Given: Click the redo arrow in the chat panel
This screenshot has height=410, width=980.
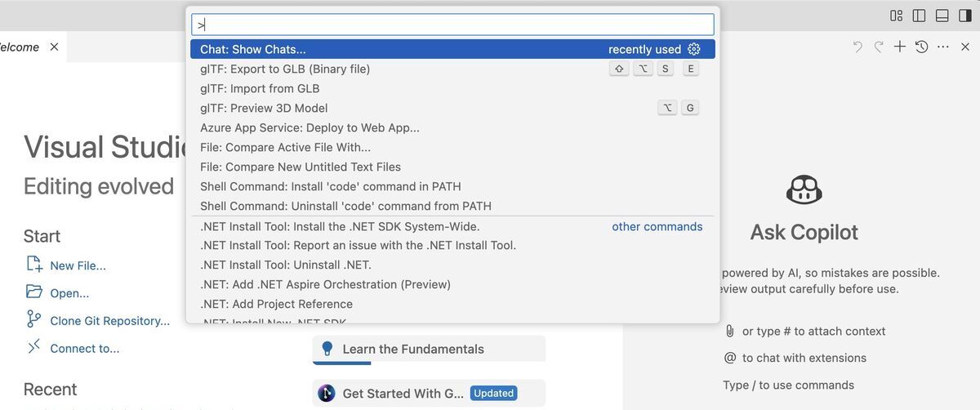Looking at the screenshot, I should [x=879, y=47].
